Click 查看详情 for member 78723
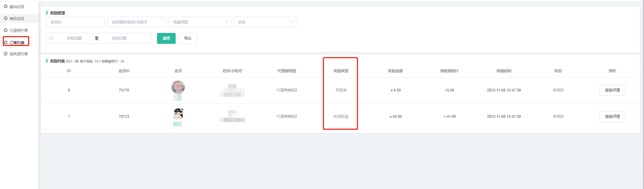 click(612, 116)
